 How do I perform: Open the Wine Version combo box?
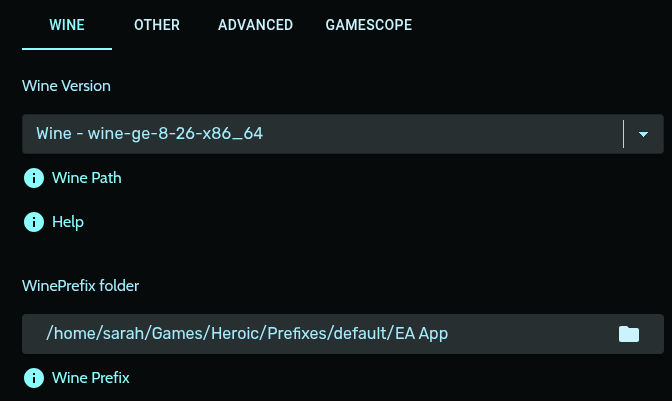(x=320, y=134)
